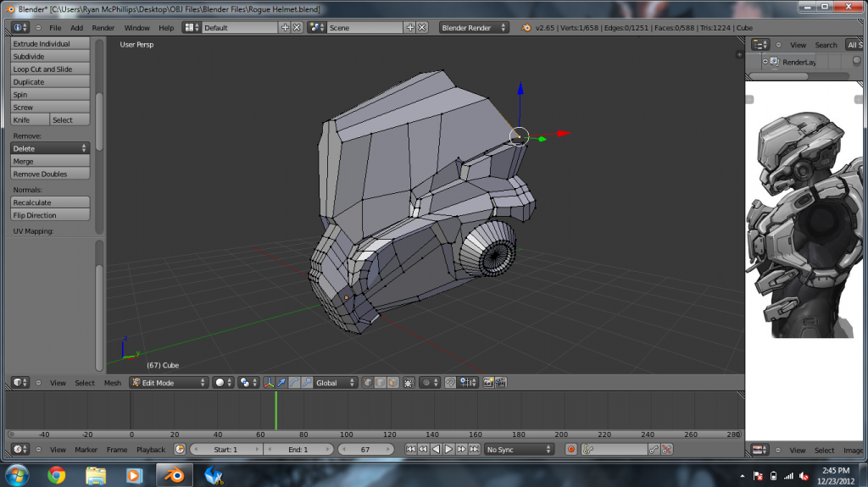
Task: Open the Image editor type selector icon
Action: pyautogui.click(x=759, y=450)
